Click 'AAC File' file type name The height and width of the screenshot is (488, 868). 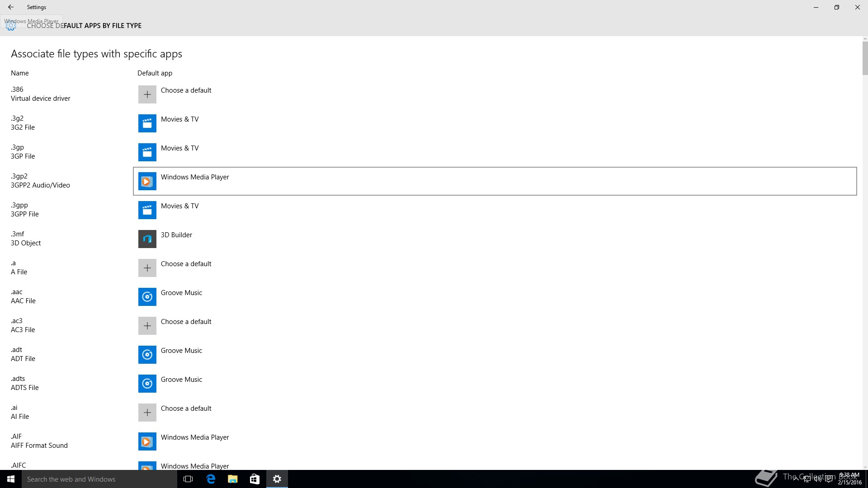tap(23, 301)
